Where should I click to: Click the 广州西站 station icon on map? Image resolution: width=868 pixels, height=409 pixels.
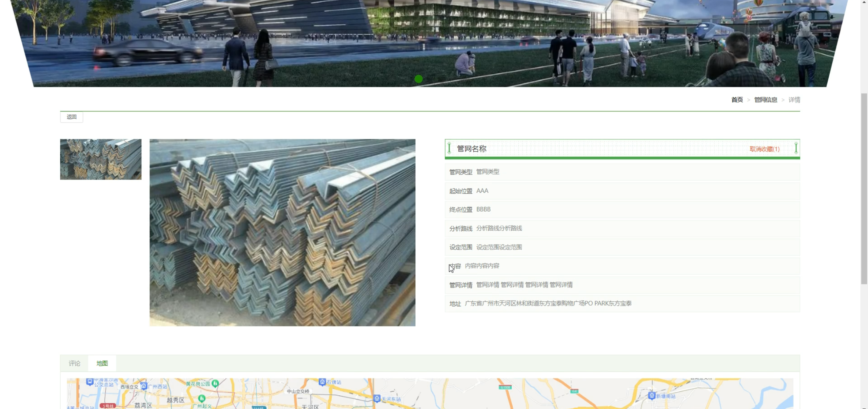coord(144,386)
